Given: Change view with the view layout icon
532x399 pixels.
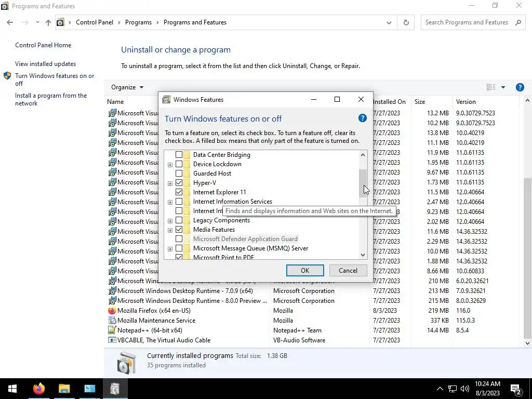Looking at the screenshot, I should pos(490,87).
